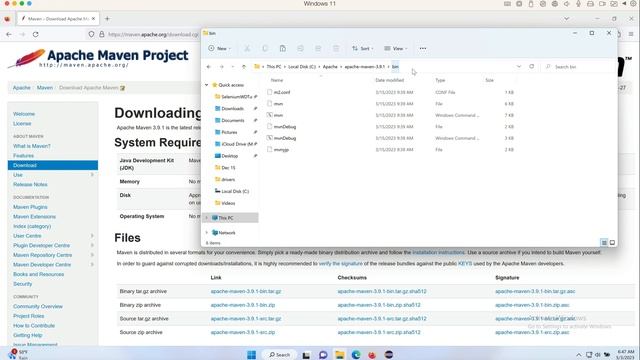Open the See more ellipsis menu in Explorer

pos(423,49)
